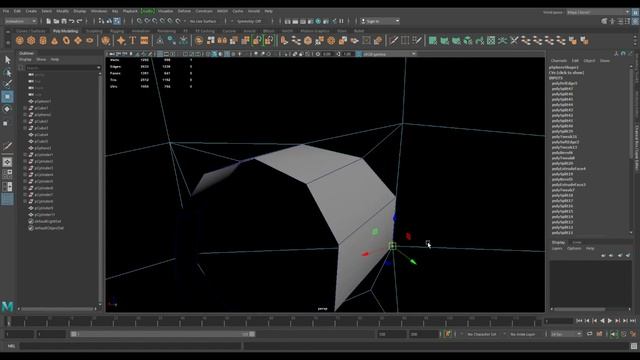Open the menu set dropdown
This screenshot has height=360, width=640.
click(x=20, y=21)
